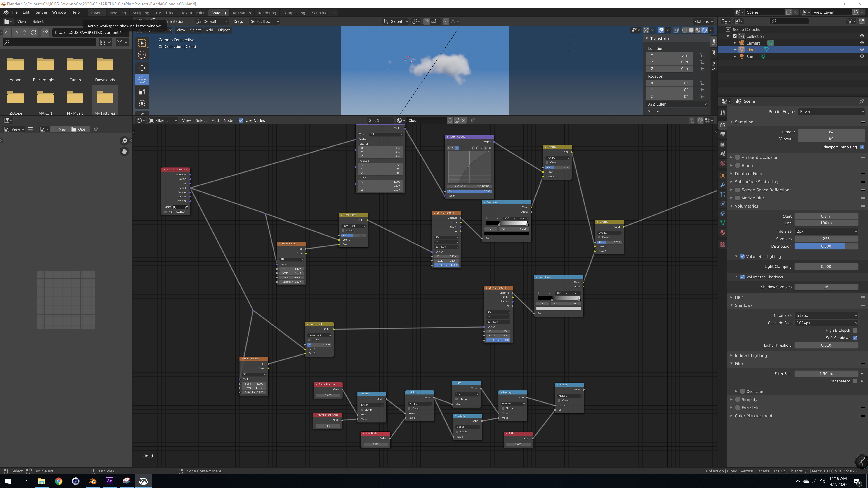
Task: Switch viewport to Material Preview shading
Action: (698, 30)
